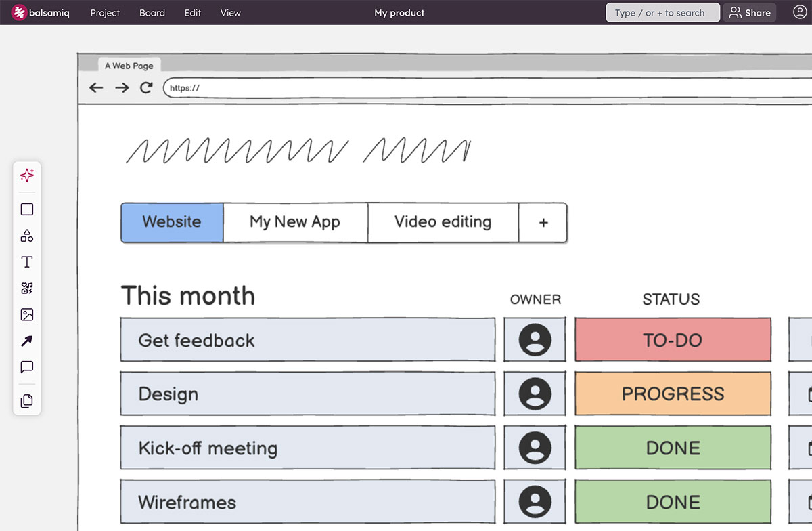Image resolution: width=812 pixels, height=531 pixels.
Task: Switch to the Video editing tab
Action: point(442,222)
